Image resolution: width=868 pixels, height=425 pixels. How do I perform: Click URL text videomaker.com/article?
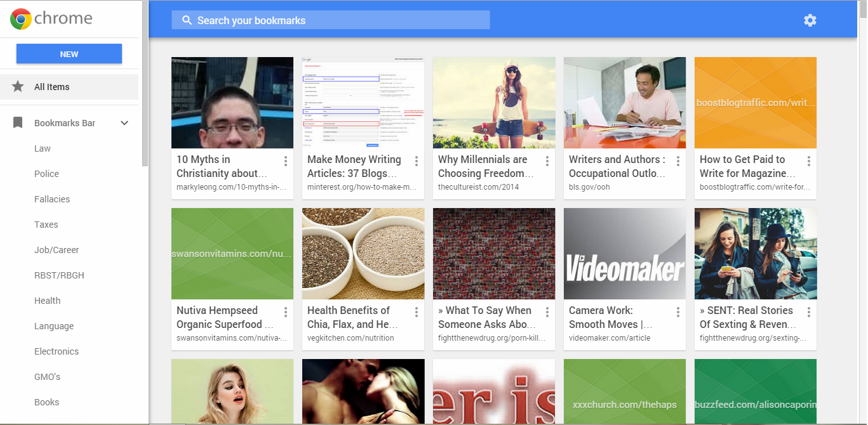point(610,338)
